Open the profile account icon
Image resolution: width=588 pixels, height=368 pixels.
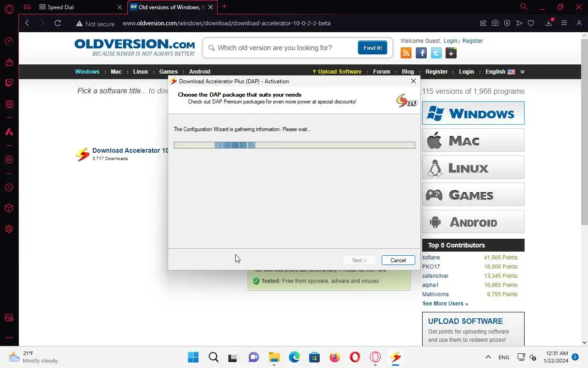tap(579, 23)
